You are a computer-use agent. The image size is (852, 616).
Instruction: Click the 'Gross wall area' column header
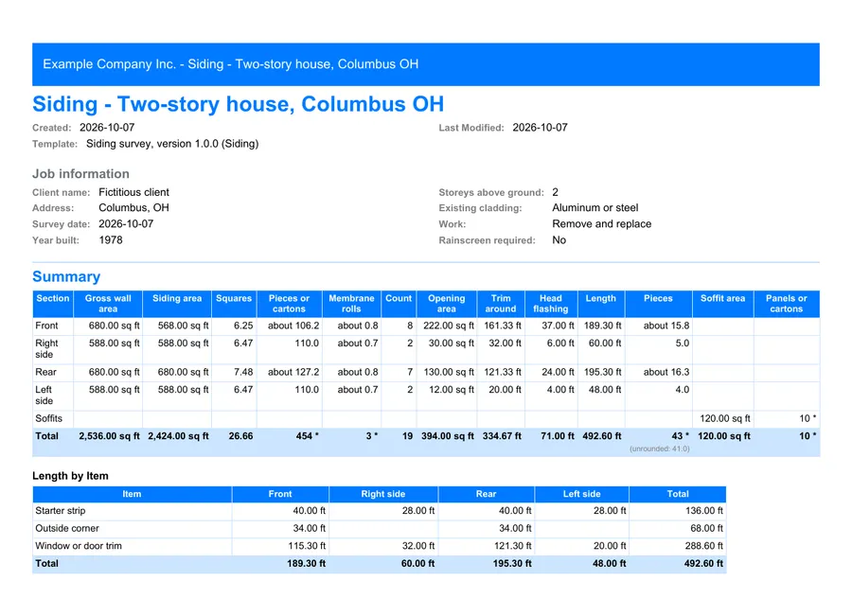point(108,304)
